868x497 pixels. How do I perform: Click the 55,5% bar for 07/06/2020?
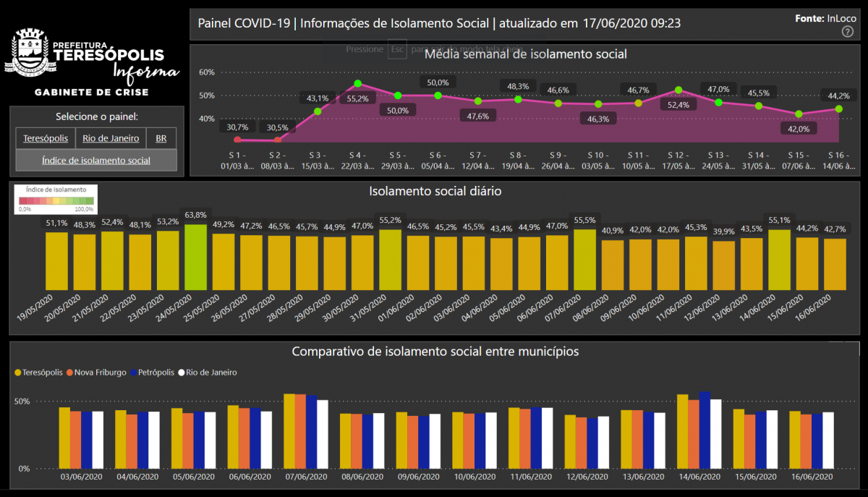coord(584,259)
